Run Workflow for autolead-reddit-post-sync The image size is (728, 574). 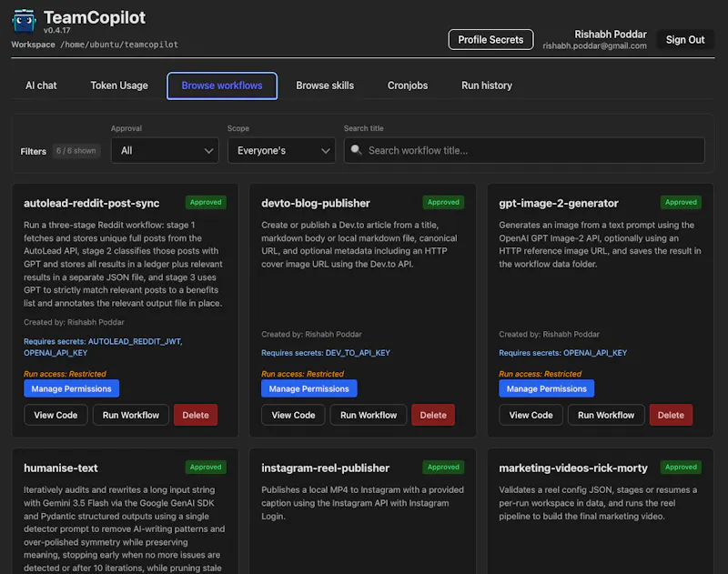(131, 415)
